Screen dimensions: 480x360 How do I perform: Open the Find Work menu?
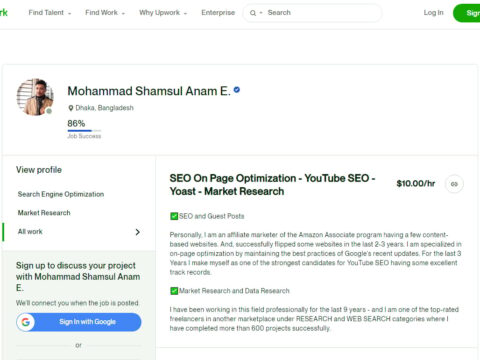(x=105, y=13)
